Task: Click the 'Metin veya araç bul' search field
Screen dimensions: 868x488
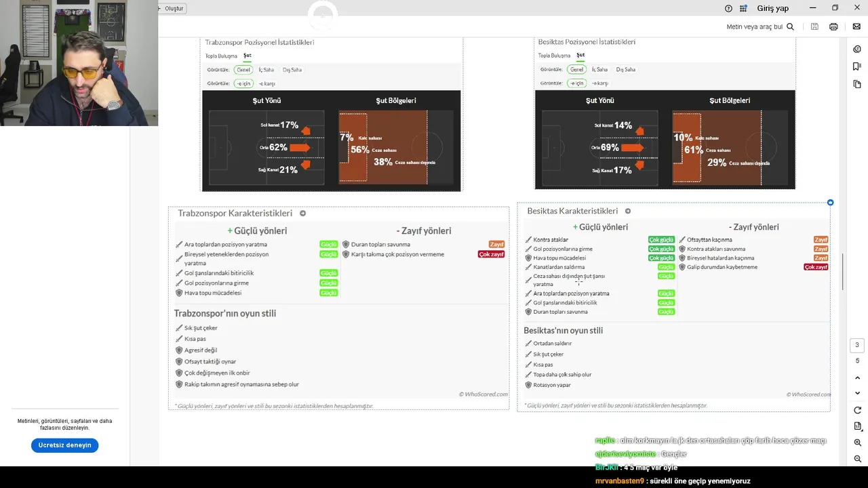Action: point(754,26)
